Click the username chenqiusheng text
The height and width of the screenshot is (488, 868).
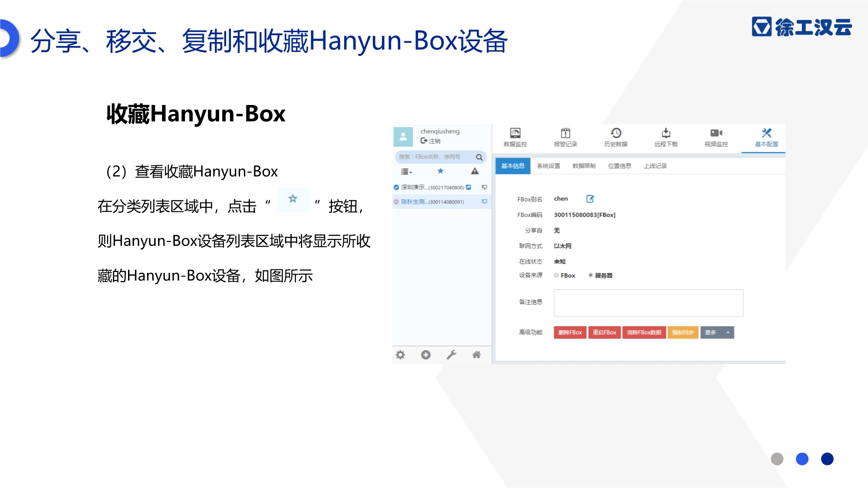click(x=440, y=131)
